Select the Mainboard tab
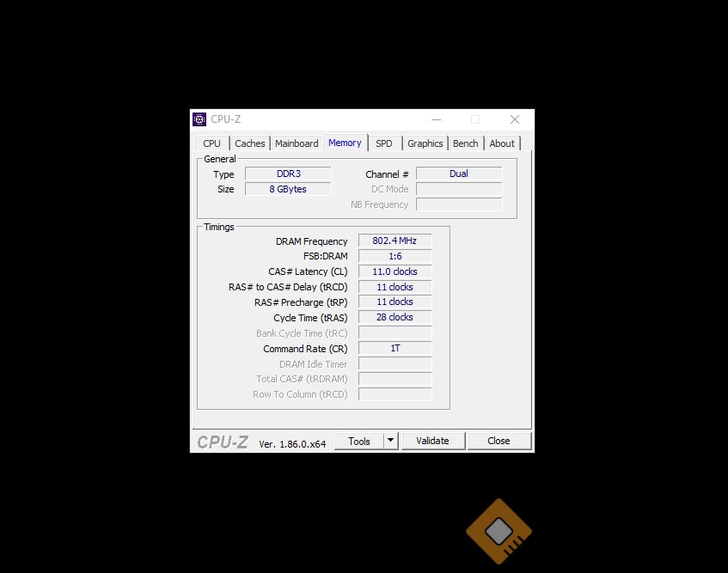Screen dimensions: 728x573 (x=297, y=143)
